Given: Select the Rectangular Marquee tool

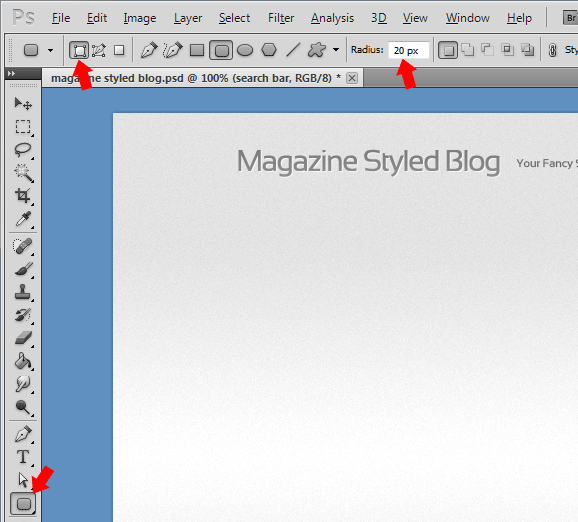Looking at the screenshot, I should [x=23, y=126].
